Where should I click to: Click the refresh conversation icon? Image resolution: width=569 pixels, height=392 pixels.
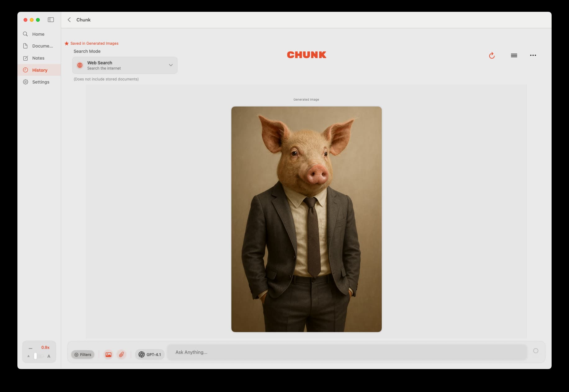492,55
